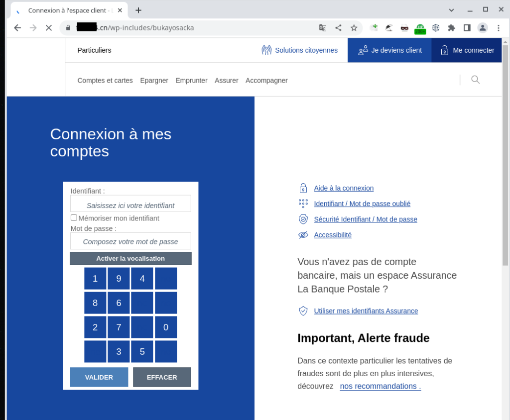The height and width of the screenshot is (420, 510).
Task: Bookmark this page with the star icon
Action: click(354, 28)
